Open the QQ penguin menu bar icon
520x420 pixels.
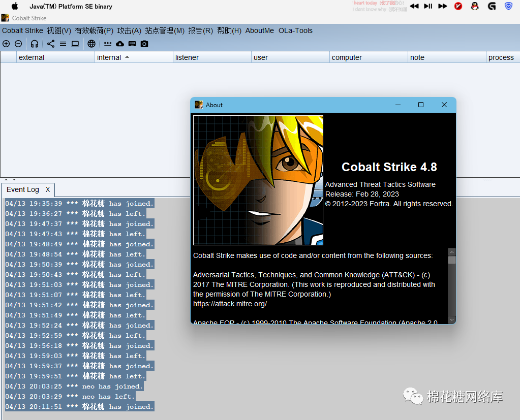tap(475, 6)
